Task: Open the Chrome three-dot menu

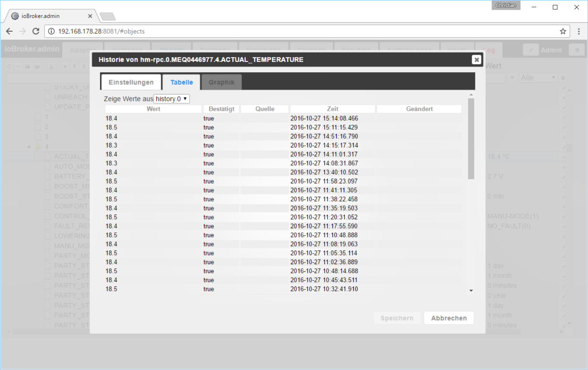Action: pos(579,31)
